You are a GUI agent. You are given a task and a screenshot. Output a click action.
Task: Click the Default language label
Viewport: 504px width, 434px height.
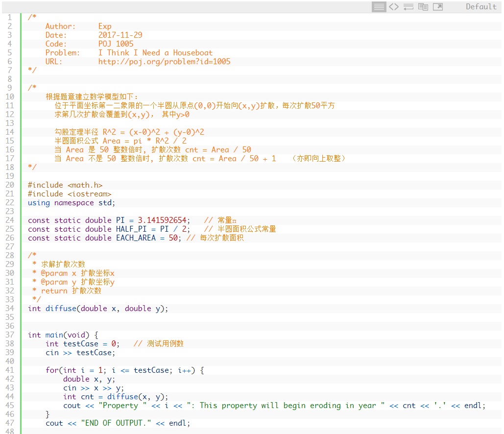481,7
